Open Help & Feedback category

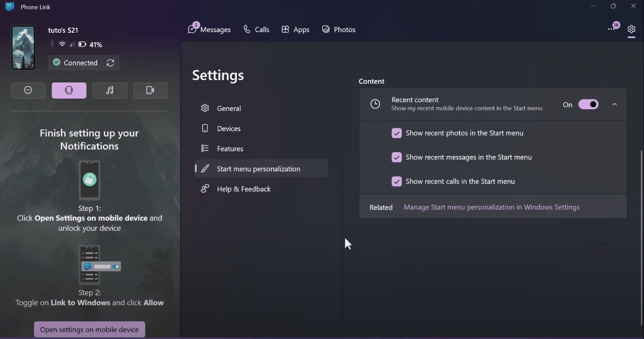pos(261,189)
